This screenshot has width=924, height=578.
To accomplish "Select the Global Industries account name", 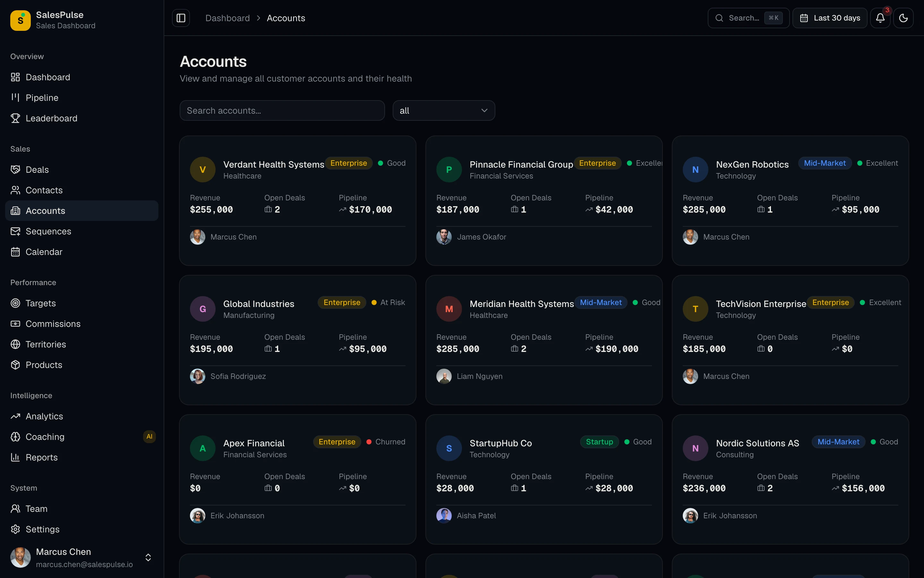I will point(259,304).
